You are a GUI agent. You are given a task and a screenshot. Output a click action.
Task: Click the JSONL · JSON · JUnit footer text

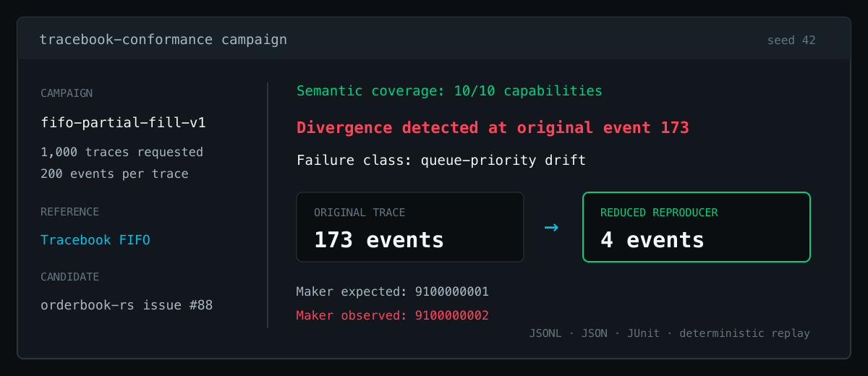(x=669, y=333)
